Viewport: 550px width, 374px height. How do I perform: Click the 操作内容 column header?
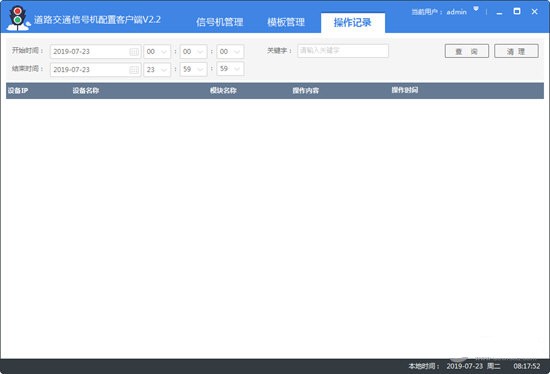[306, 91]
